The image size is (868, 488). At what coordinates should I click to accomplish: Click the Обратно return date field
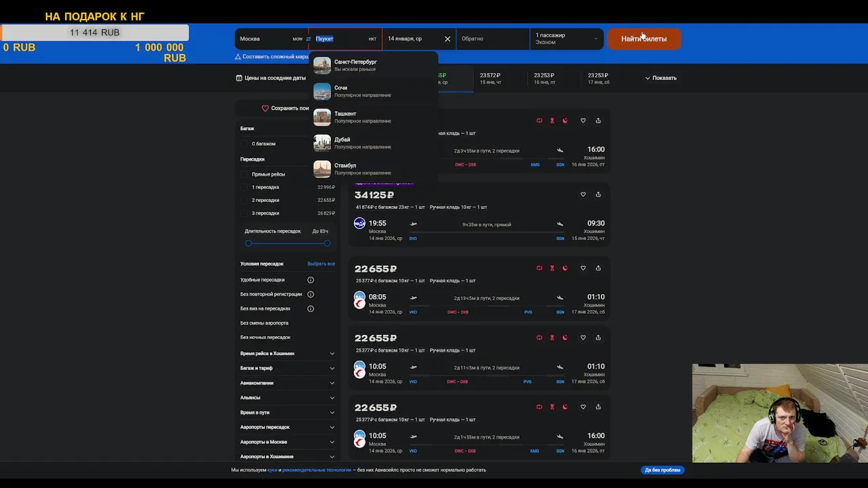pyautogui.click(x=493, y=39)
